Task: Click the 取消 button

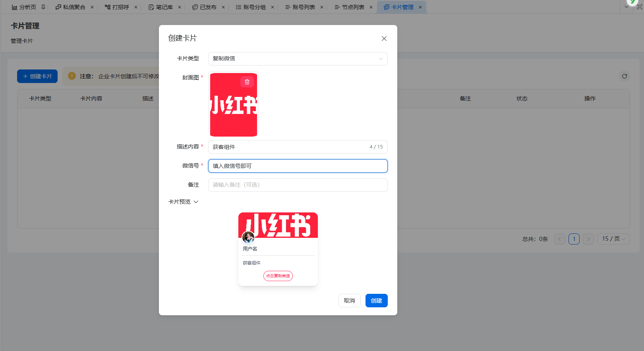Action: coord(349,301)
